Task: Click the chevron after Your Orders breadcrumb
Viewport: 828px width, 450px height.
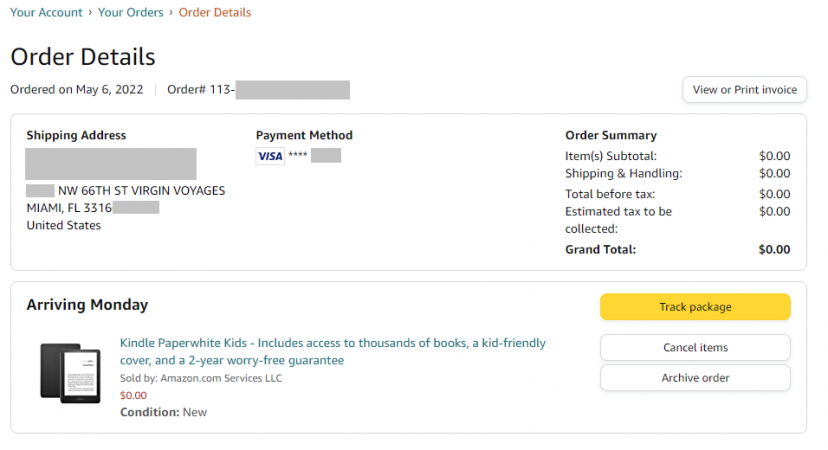Action: point(171,12)
